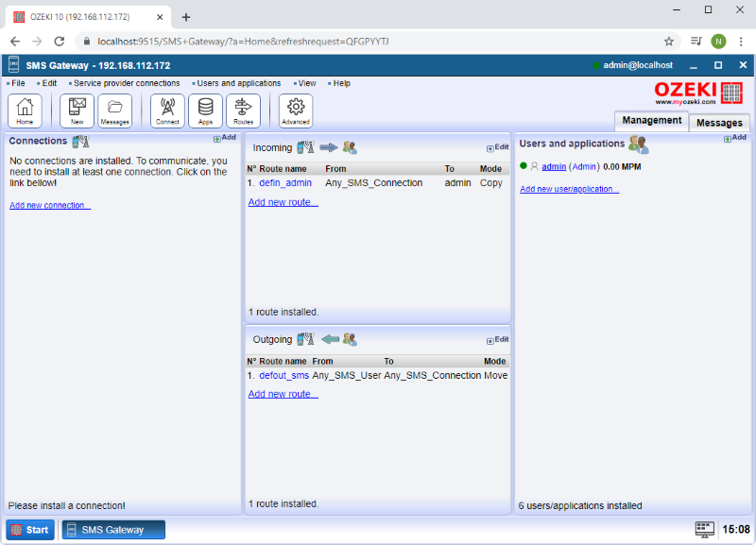Open the Home toolbar icon
The height and width of the screenshot is (545, 756).
click(25, 111)
